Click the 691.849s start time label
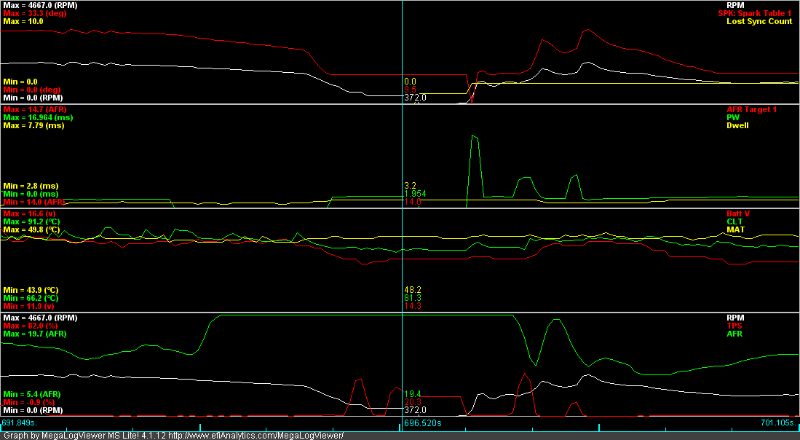 click(23, 423)
